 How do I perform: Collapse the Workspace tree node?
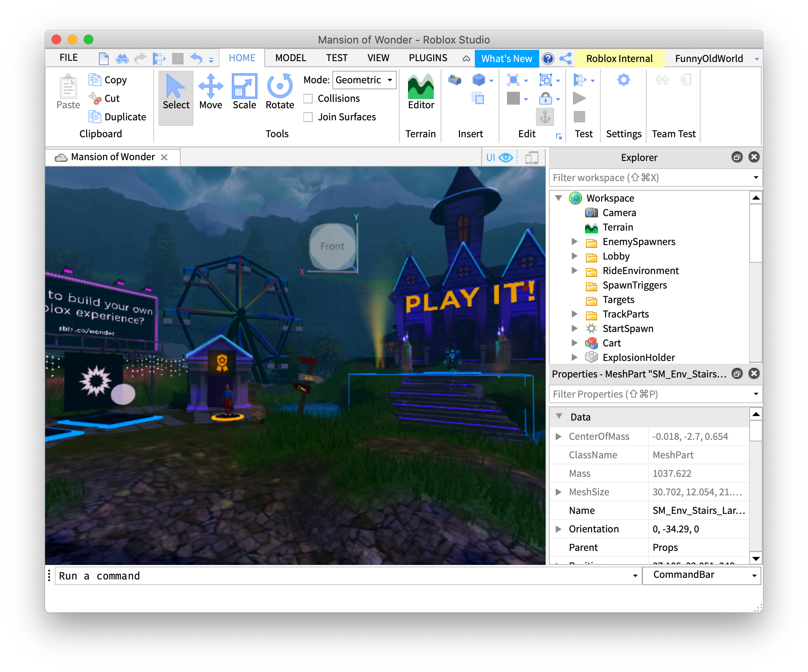click(559, 198)
